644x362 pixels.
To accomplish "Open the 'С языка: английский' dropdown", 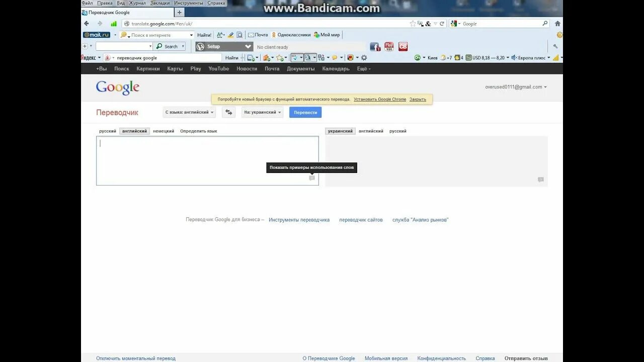I will click(x=189, y=112).
